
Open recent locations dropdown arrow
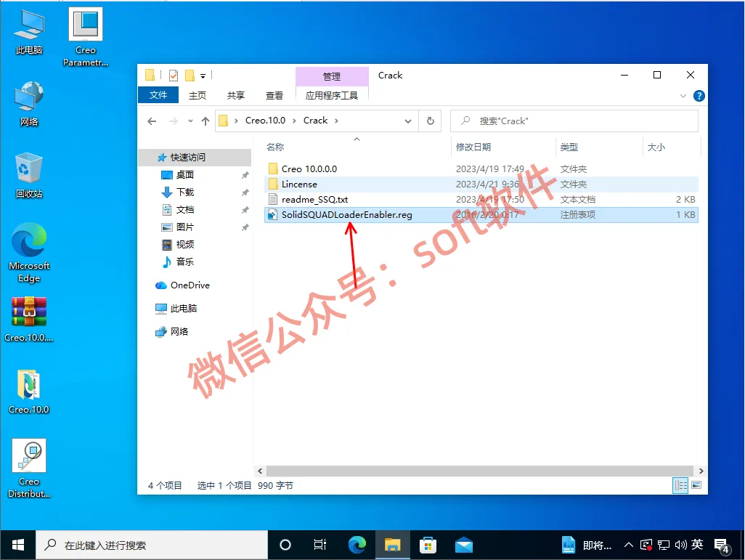tap(190, 121)
